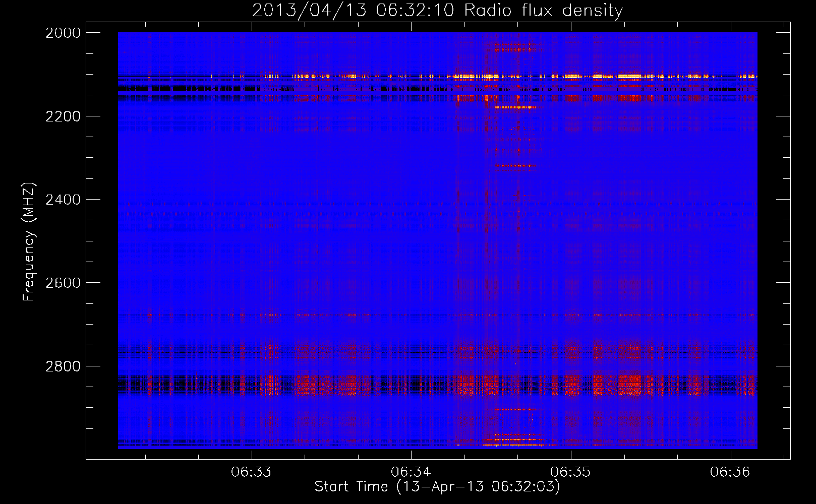The width and height of the screenshot is (816, 504).
Task: Click the 'Start Time (13-Apr-13 06:32:03)' axis title
Action: point(437,487)
